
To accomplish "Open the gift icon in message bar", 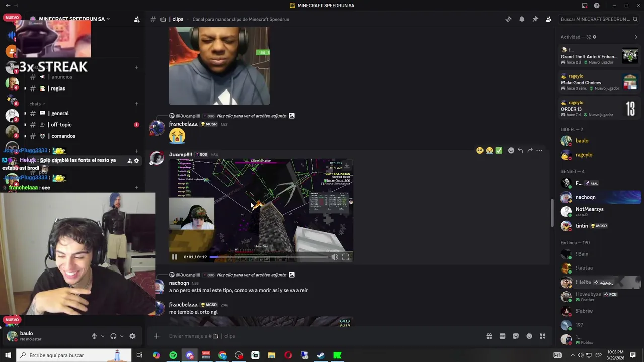I will [x=489, y=336].
